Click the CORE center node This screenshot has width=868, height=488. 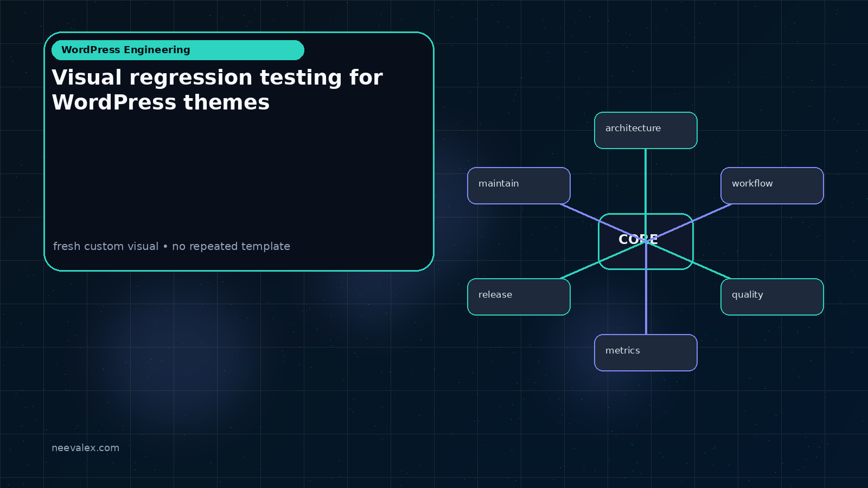click(646, 241)
